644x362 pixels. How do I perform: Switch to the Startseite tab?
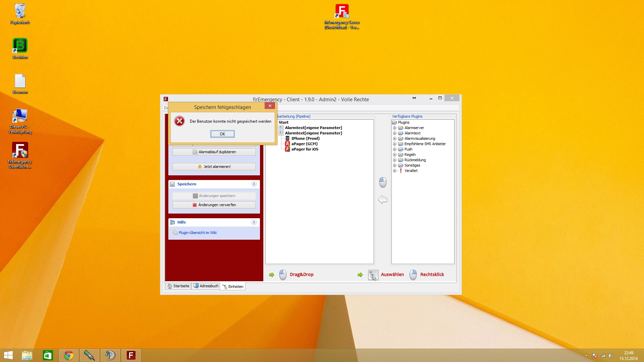[178, 286]
